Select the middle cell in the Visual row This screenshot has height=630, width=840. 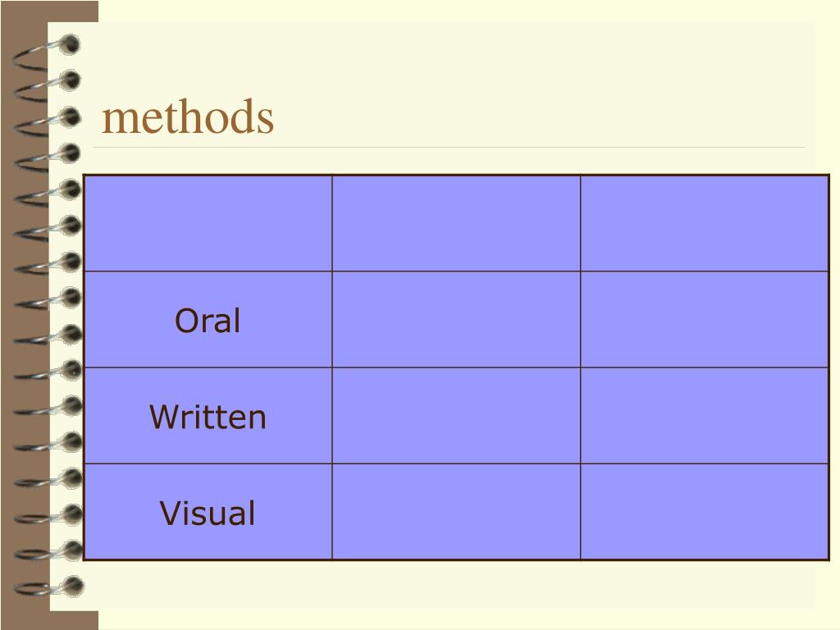(x=456, y=512)
